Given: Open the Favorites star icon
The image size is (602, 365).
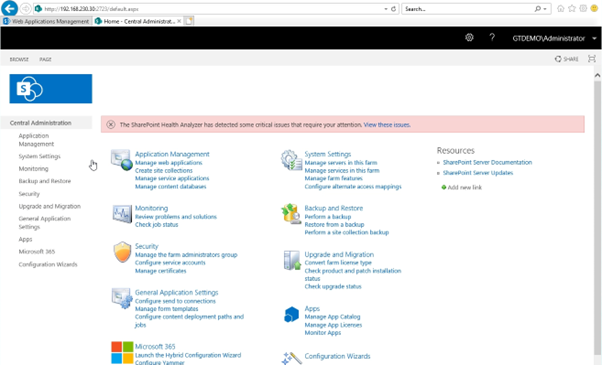Looking at the screenshot, I should [x=572, y=8].
